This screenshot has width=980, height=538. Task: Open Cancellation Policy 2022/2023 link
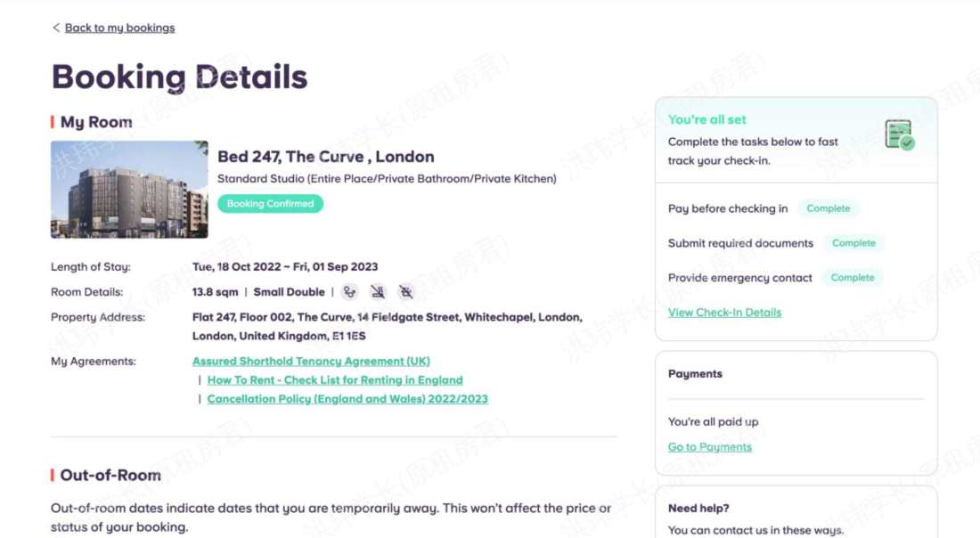pos(347,399)
